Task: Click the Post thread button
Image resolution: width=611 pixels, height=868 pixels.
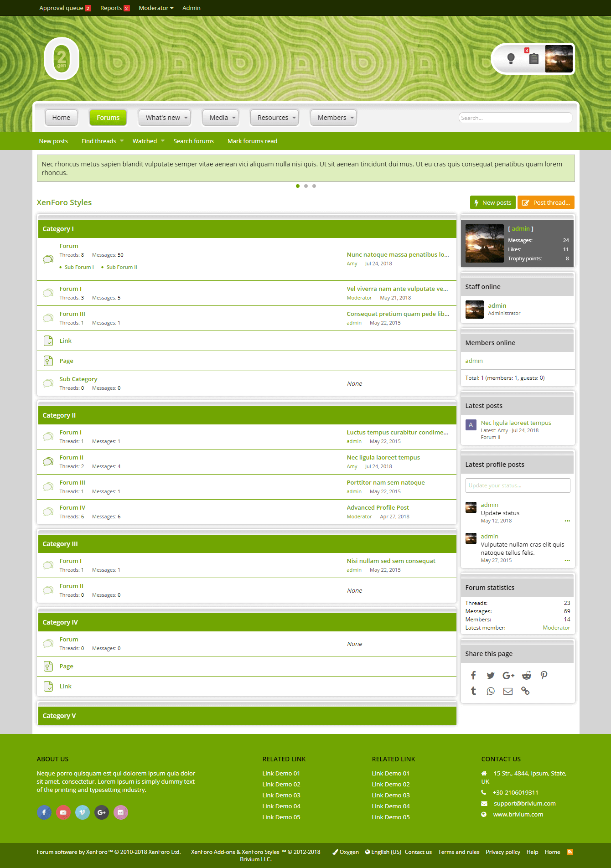Action: point(546,202)
